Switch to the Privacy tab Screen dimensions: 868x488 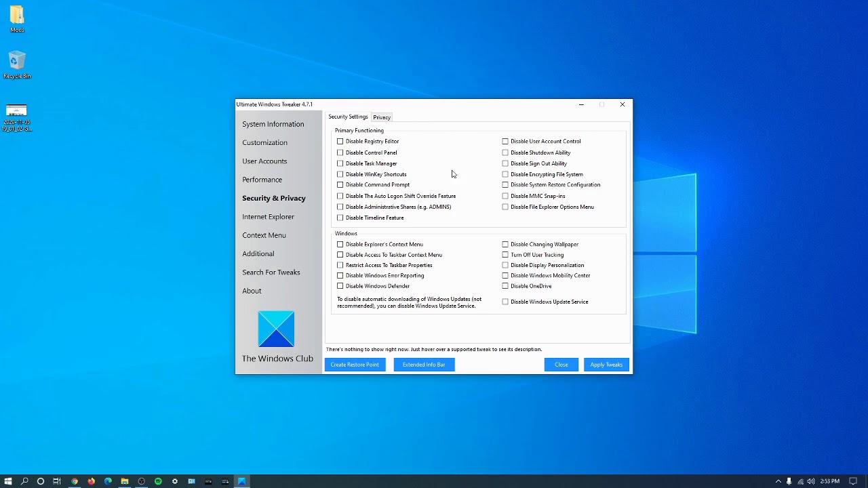(x=382, y=117)
